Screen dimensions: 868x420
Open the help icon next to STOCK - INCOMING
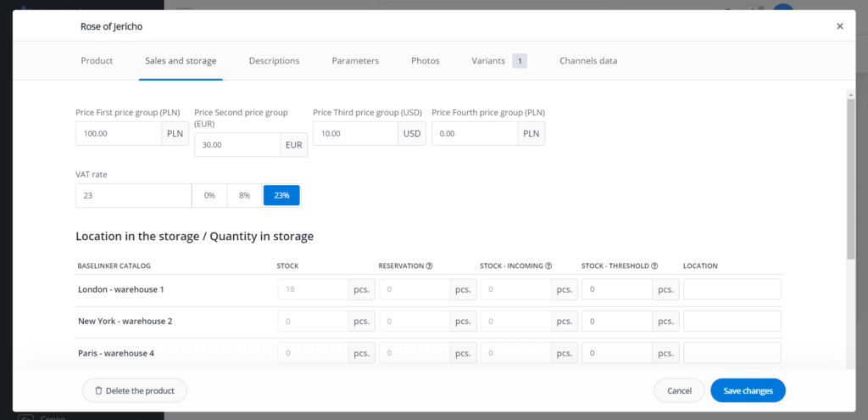point(548,266)
